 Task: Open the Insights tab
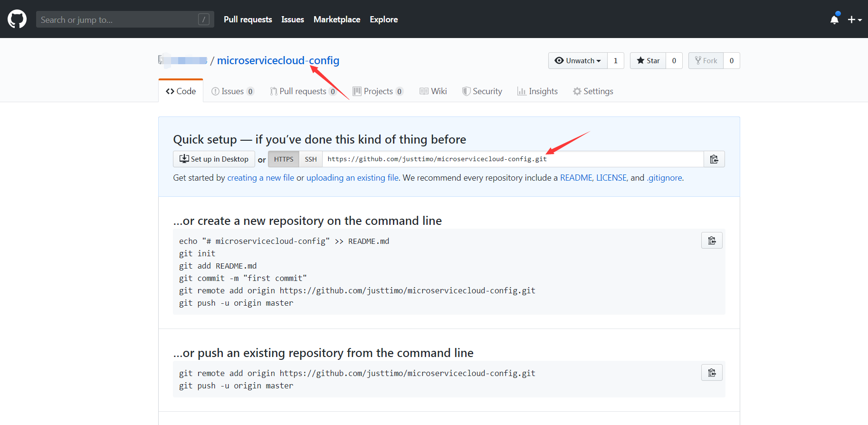537,91
